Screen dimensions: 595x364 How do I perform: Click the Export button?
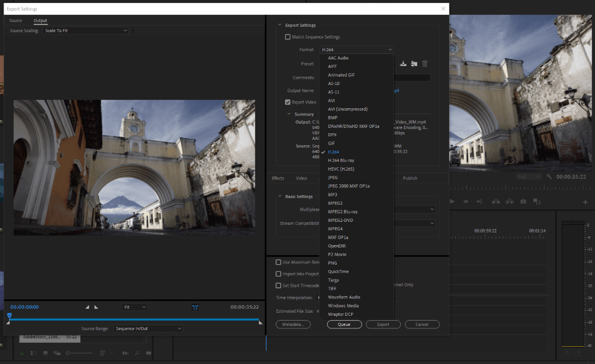[383, 325]
